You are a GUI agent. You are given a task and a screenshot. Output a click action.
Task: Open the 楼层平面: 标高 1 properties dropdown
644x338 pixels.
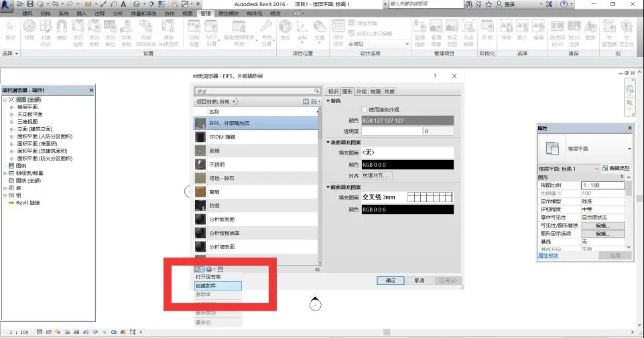(x=568, y=169)
